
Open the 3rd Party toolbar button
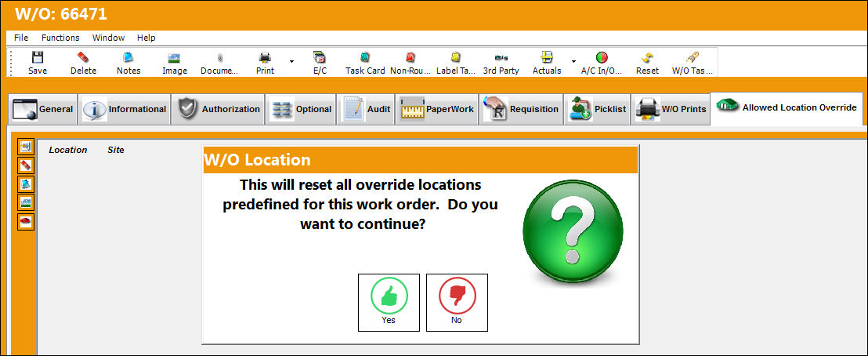pyautogui.click(x=501, y=64)
